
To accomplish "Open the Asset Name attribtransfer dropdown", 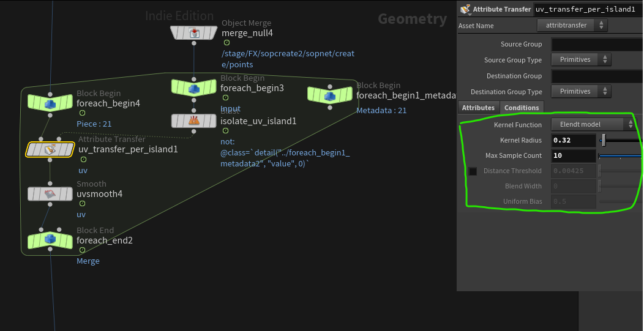I will (x=572, y=25).
